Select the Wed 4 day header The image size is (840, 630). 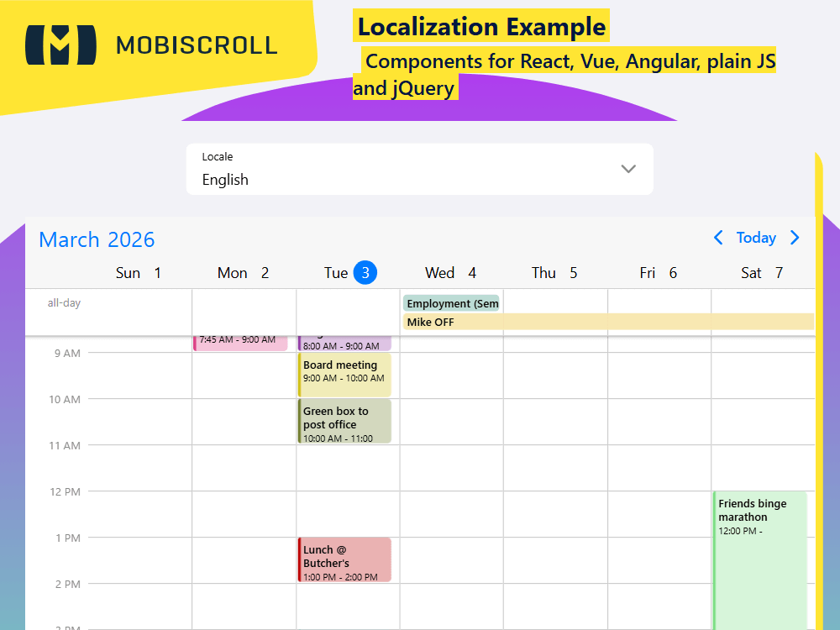(450, 272)
